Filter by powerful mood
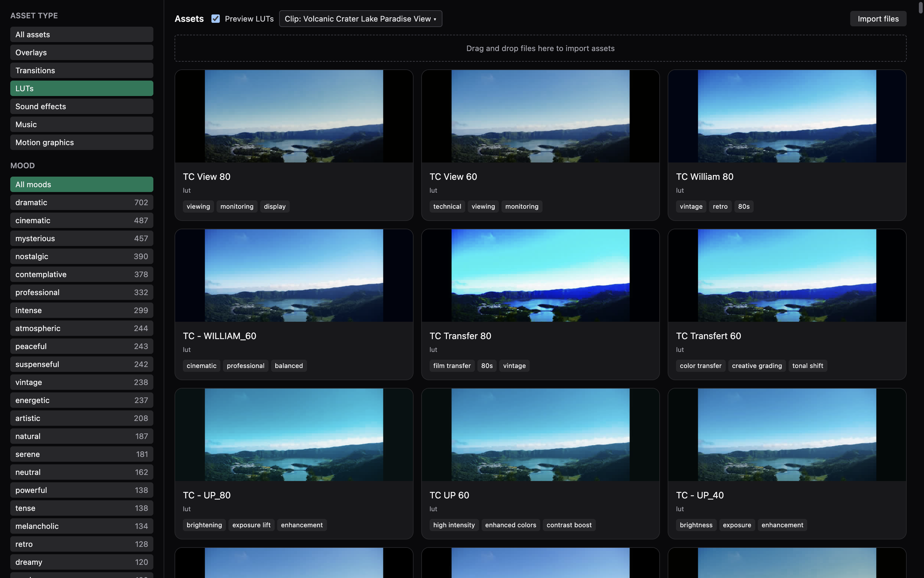This screenshot has width=924, height=578. point(82,490)
